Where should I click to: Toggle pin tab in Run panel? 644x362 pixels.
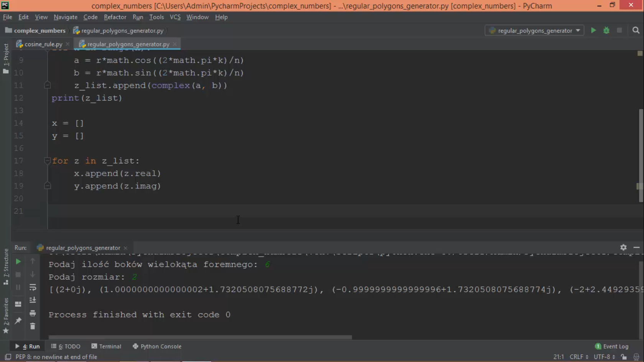18,321
